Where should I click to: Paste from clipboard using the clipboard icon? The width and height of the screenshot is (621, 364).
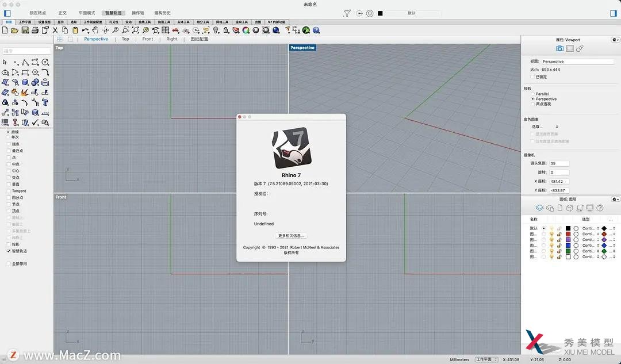(75, 30)
